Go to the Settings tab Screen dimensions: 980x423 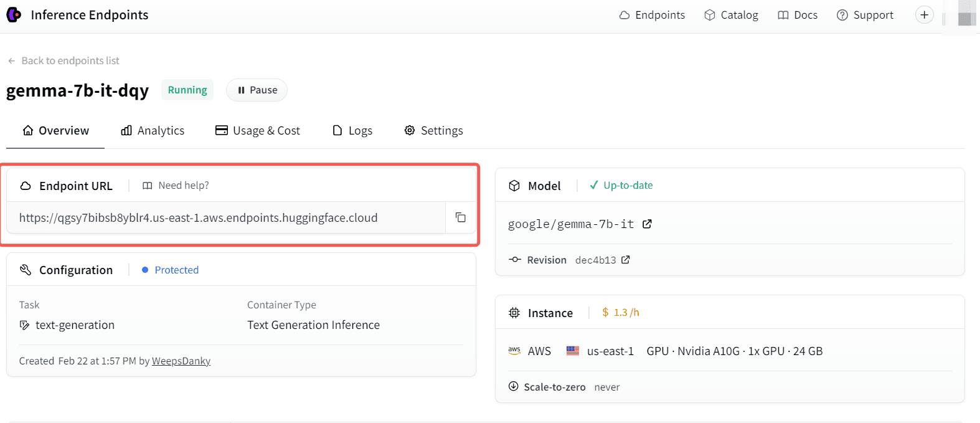point(433,131)
